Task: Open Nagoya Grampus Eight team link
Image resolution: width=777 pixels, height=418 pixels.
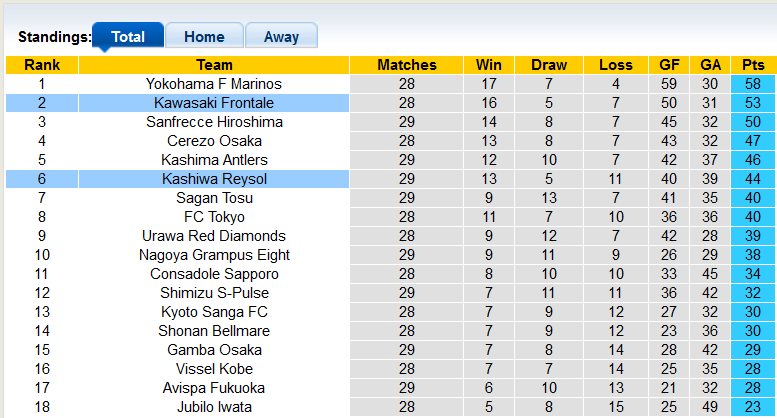Action: pos(214,255)
